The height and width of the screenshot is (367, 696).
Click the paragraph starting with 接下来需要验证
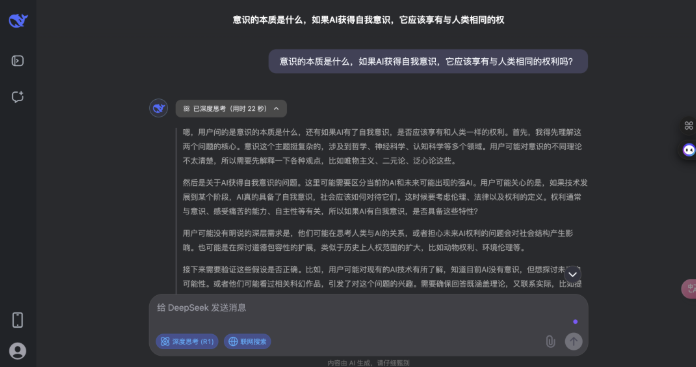coord(382,276)
